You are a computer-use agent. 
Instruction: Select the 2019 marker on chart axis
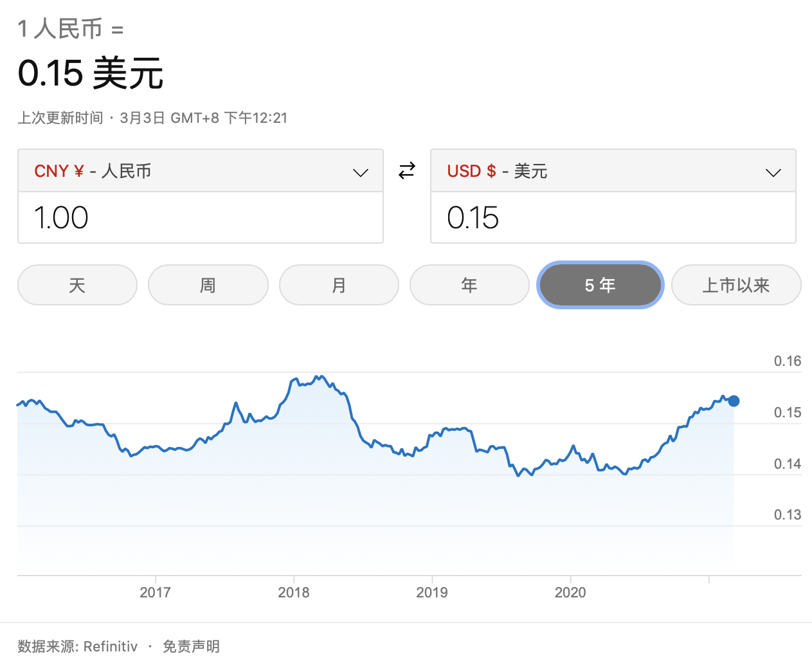pyautogui.click(x=431, y=592)
